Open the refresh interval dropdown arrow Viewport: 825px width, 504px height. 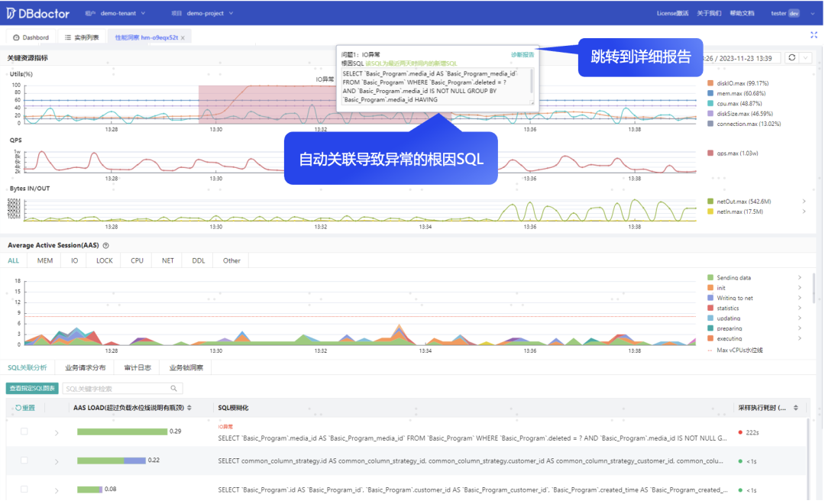coord(806,58)
